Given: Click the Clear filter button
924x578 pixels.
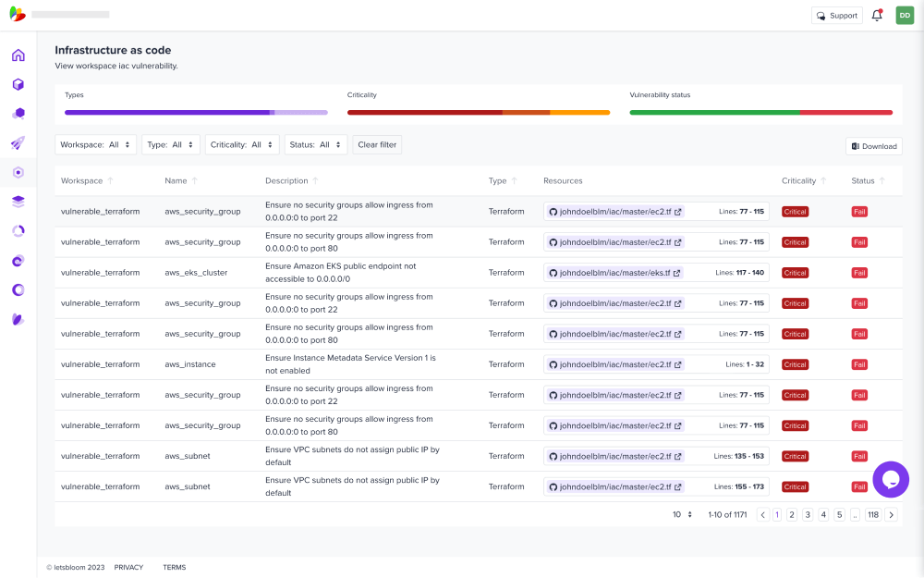Looking at the screenshot, I should coord(377,144).
